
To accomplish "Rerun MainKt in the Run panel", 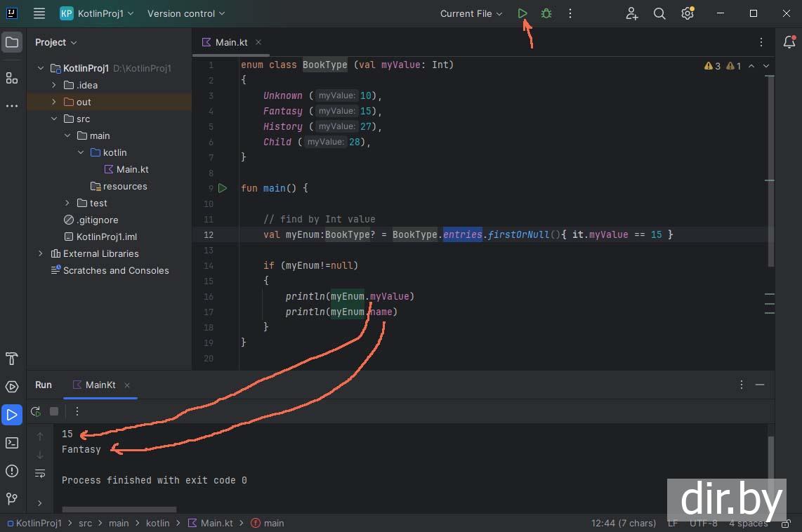I will pos(36,411).
